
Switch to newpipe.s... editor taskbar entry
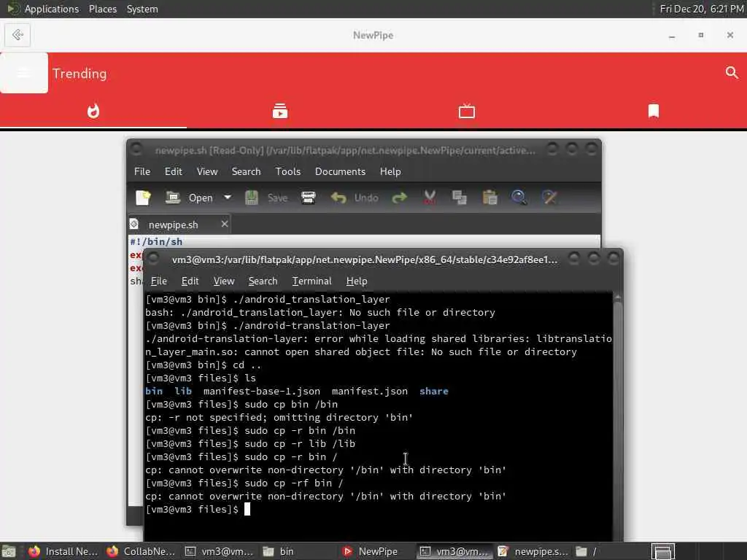[533, 551]
